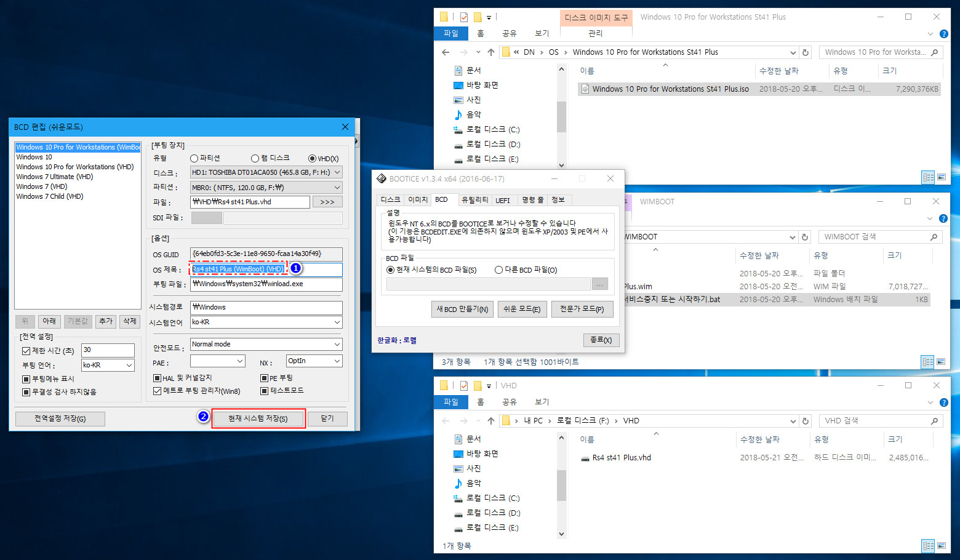Open the Disk tab in BOOTICE
This screenshot has width=960, height=560.
[390, 200]
